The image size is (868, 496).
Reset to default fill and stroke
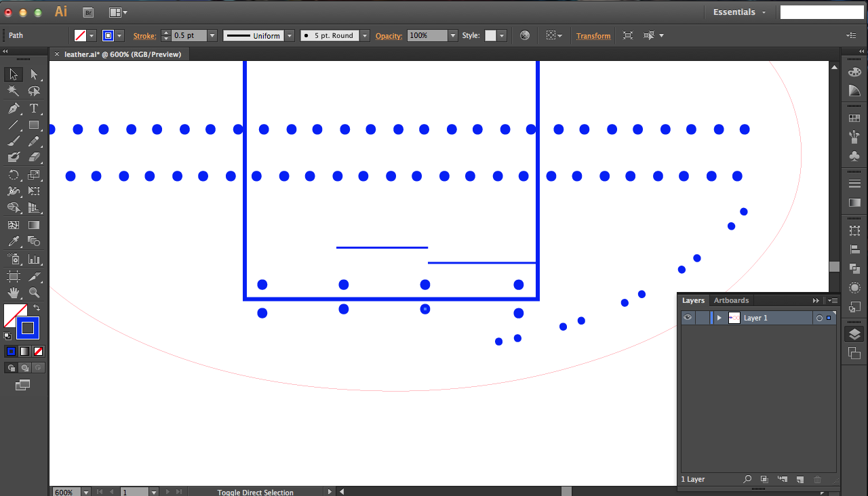[x=7, y=335]
